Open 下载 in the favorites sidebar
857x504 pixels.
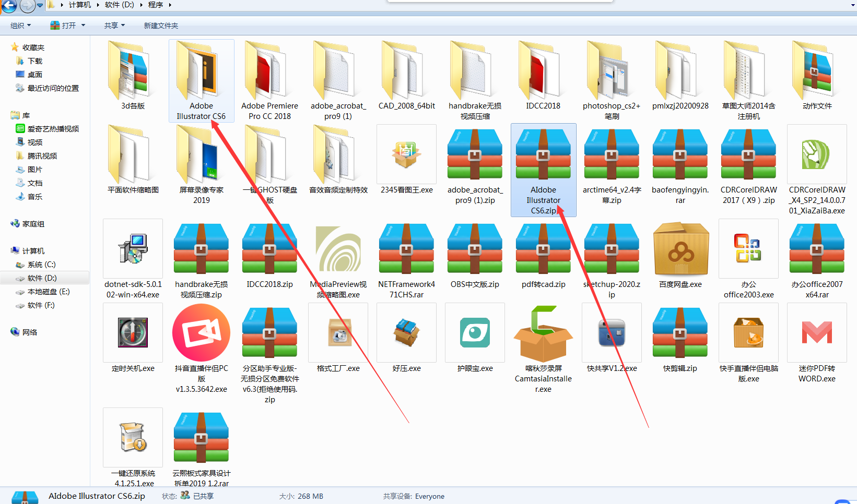(35, 61)
